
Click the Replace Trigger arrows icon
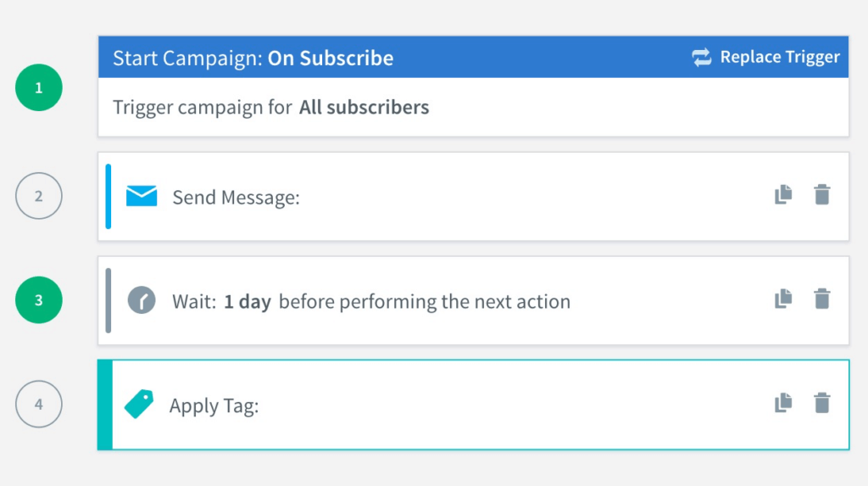(x=701, y=57)
